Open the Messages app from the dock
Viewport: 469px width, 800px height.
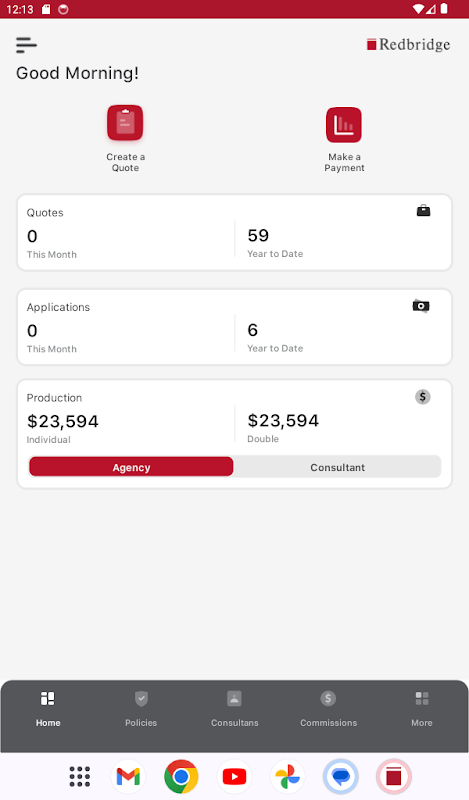(340, 777)
